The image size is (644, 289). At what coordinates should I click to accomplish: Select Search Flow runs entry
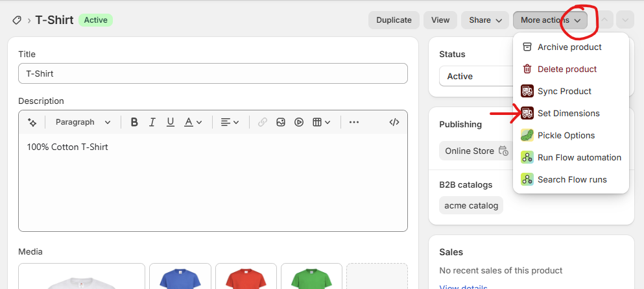571,180
